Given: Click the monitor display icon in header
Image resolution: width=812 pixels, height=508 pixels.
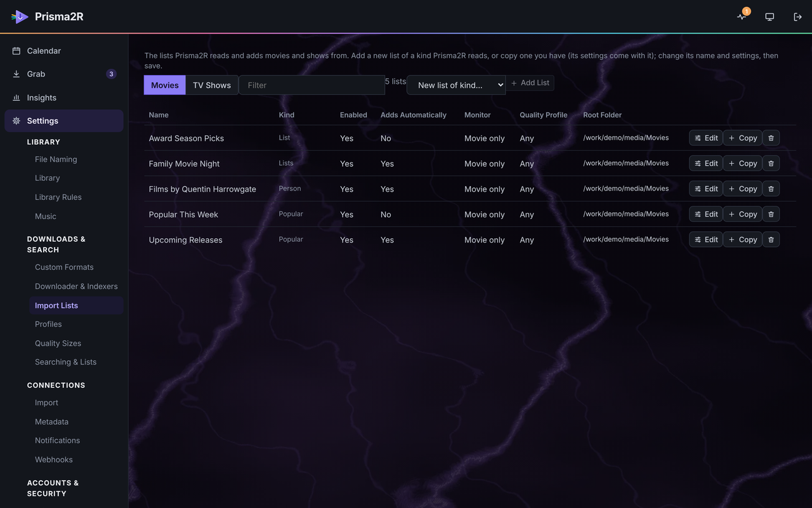Looking at the screenshot, I should coord(769,17).
